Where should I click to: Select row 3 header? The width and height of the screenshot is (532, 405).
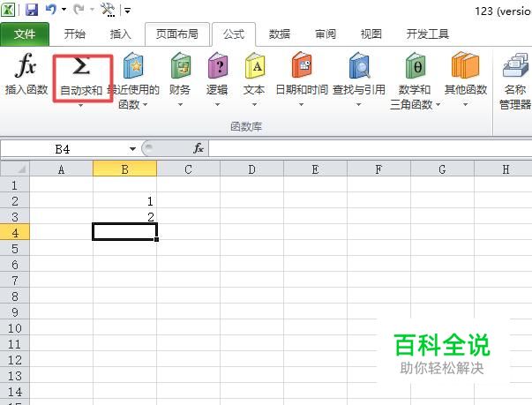coord(15,216)
